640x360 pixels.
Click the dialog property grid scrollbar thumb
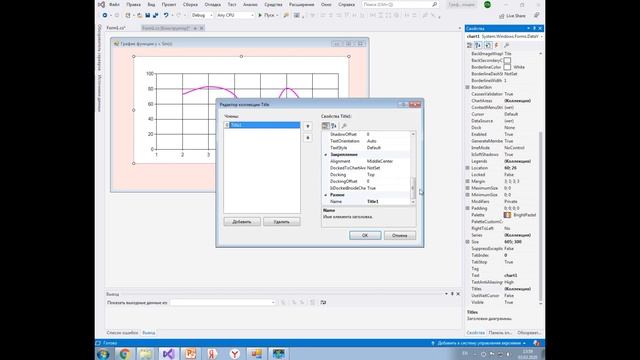point(413,188)
